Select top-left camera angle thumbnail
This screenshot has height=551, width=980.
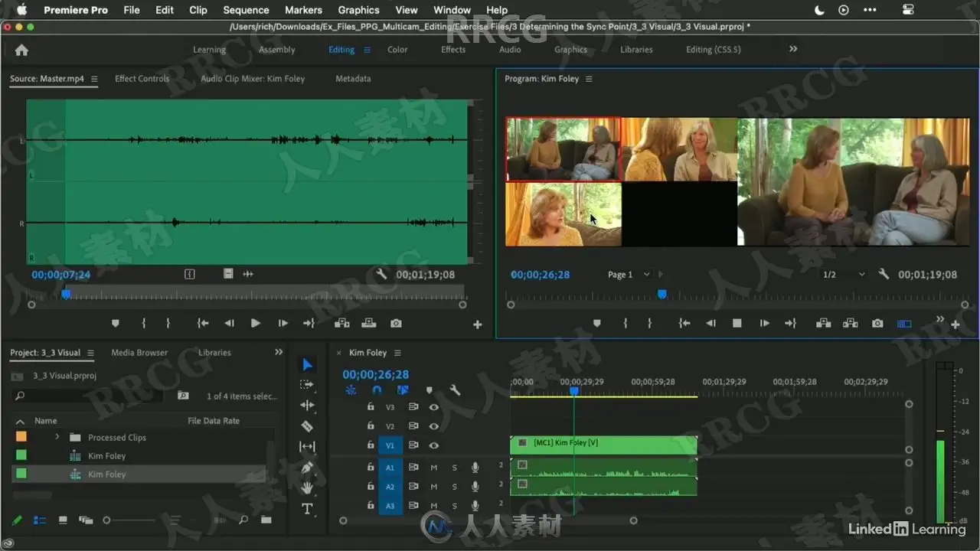point(563,149)
